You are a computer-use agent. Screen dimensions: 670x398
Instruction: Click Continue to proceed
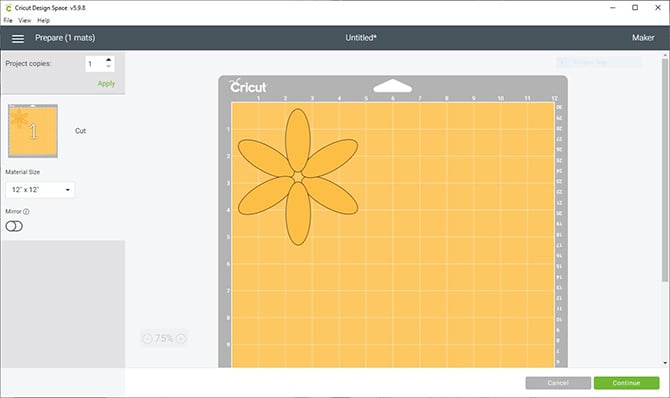pos(626,383)
